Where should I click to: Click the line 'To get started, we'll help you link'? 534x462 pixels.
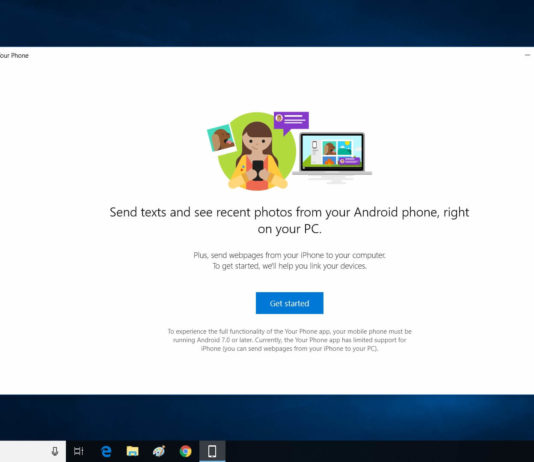pyautogui.click(x=289, y=266)
